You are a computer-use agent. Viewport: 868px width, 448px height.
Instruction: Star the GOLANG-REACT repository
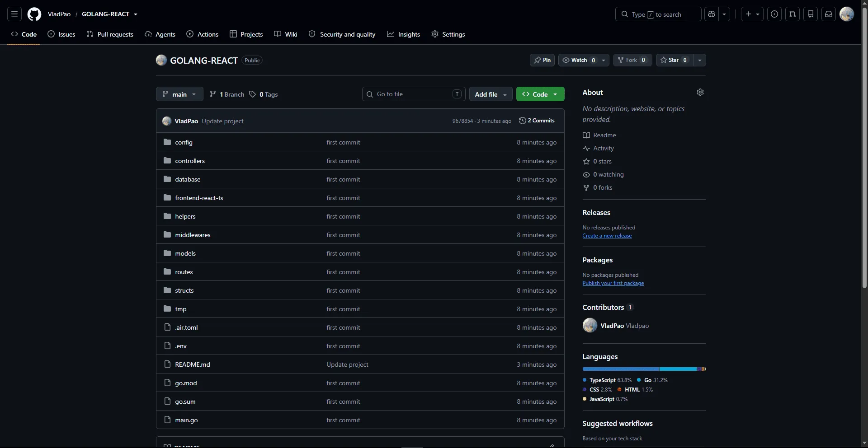[x=674, y=60]
